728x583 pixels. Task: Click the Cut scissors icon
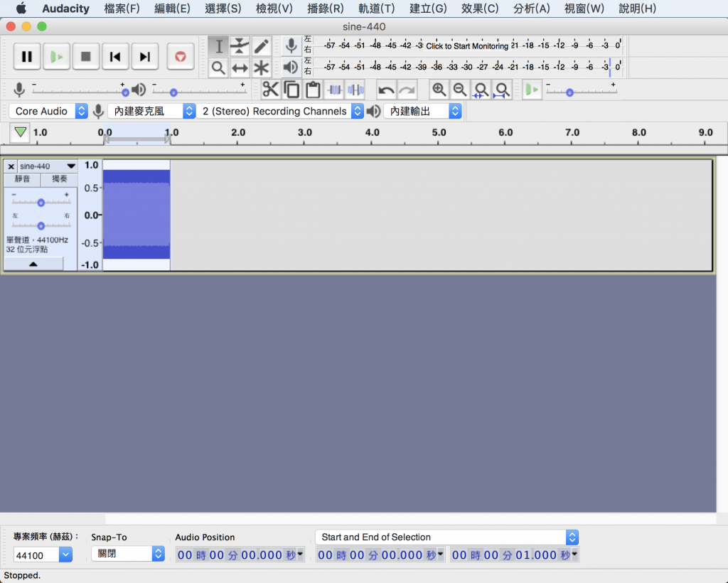(x=270, y=90)
